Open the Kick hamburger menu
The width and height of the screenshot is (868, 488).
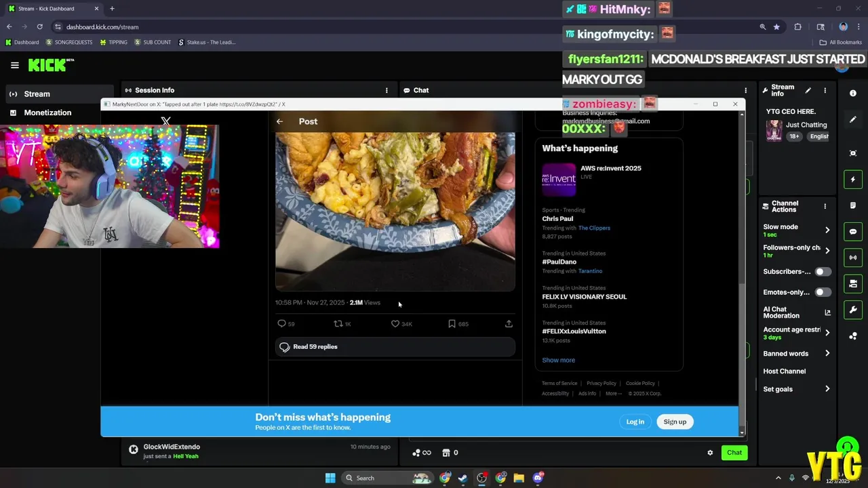click(15, 65)
